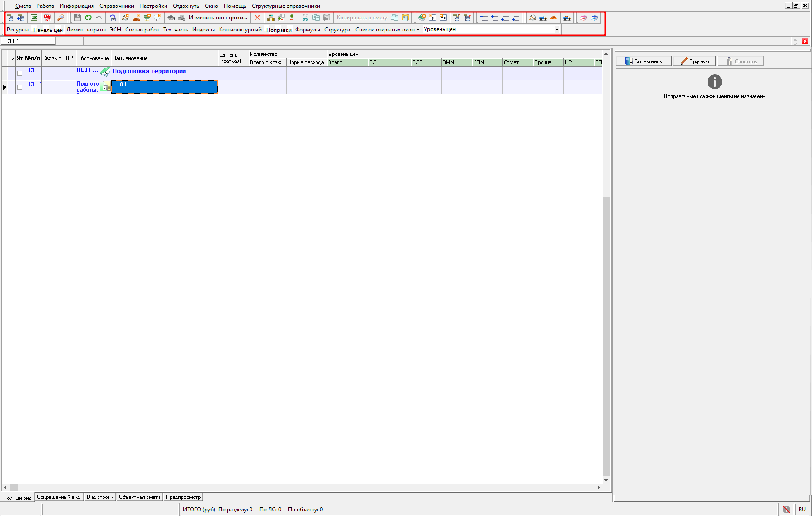Screen dimensions: 812x516
Task: Click the Excel export icon
Action: click(34, 18)
